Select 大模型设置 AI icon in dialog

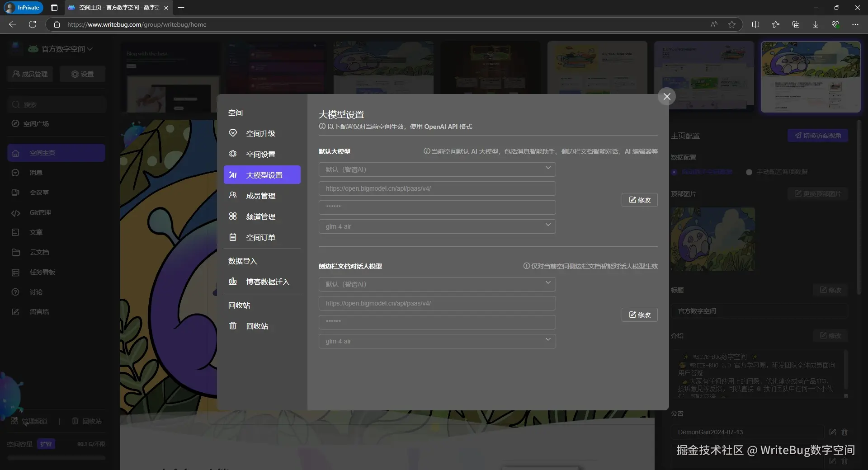(x=232, y=175)
